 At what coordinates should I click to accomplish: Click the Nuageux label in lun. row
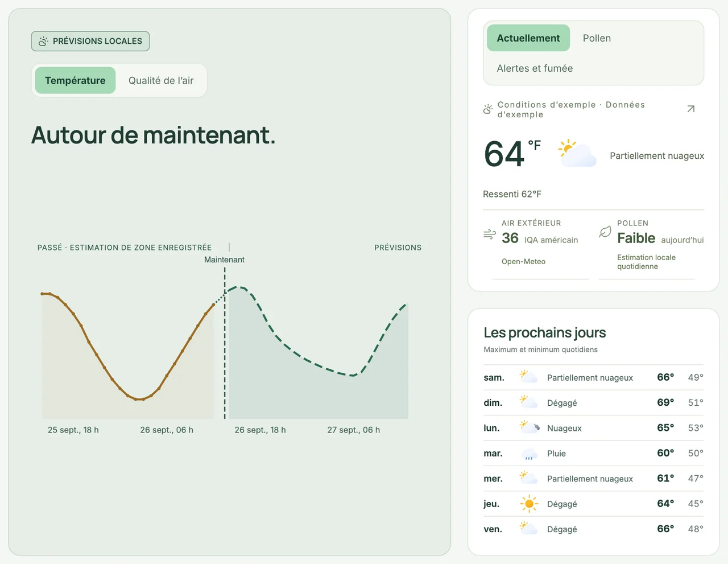(x=564, y=428)
